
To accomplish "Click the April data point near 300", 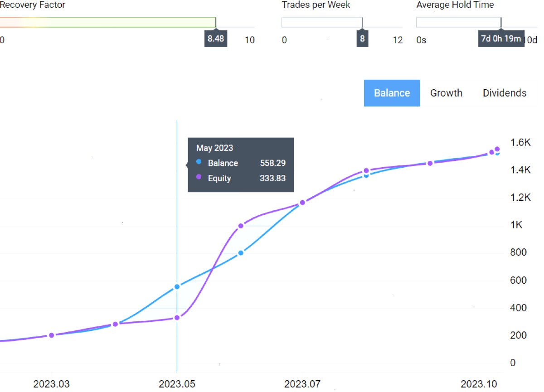I will pyautogui.click(x=115, y=324).
